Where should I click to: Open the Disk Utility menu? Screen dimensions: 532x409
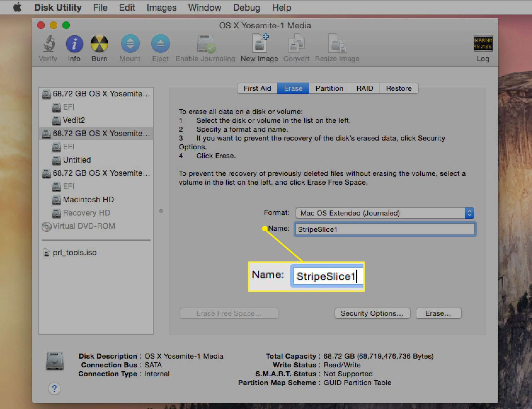click(x=58, y=7)
